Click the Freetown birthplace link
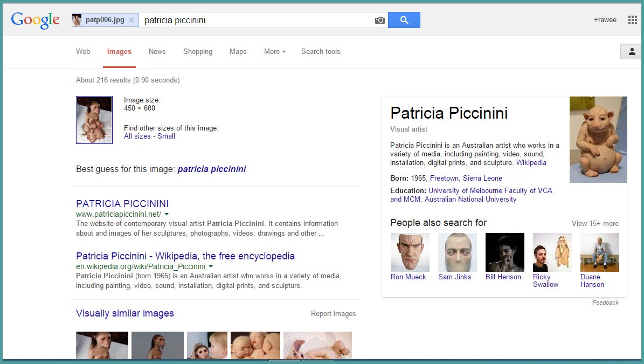The height and width of the screenshot is (364, 644). pos(444,178)
